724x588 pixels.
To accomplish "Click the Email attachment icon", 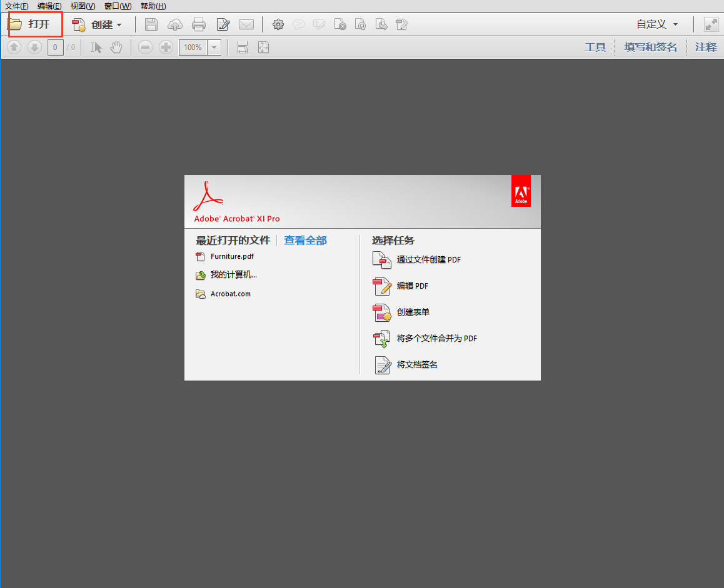I will [x=246, y=24].
